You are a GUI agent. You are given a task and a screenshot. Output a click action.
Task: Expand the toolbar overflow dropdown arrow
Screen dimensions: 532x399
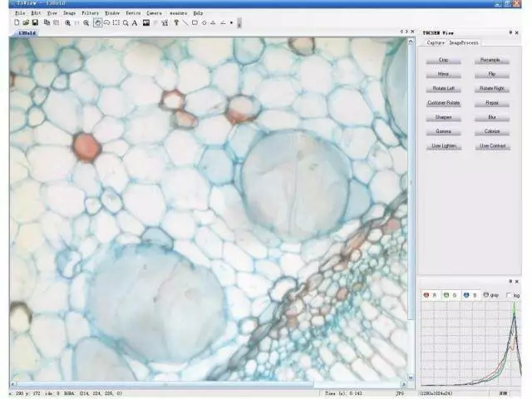click(x=238, y=22)
